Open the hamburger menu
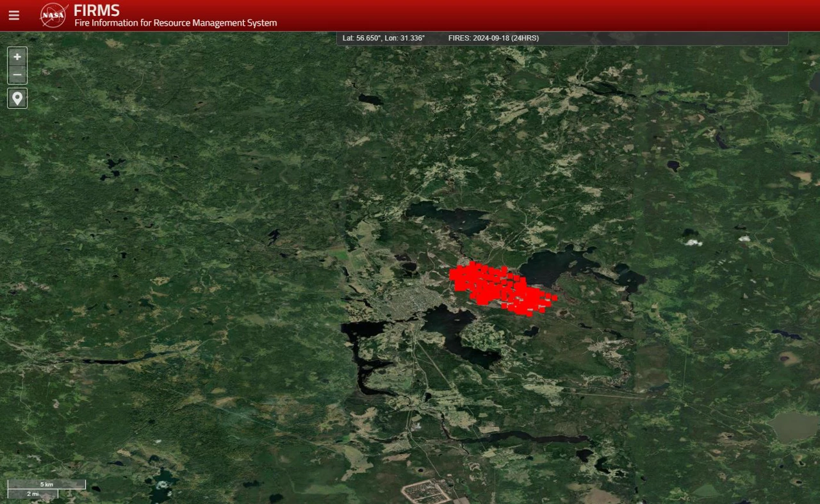The height and width of the screenshot is (504, 820). (14, 15)
